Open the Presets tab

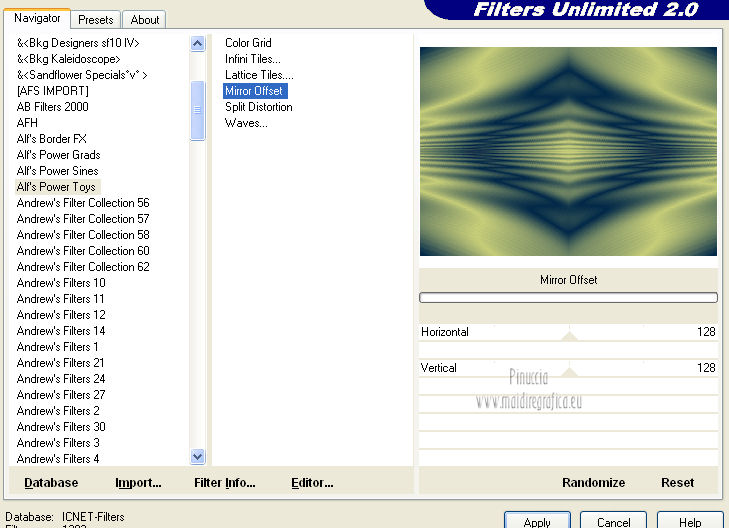click(96, 20)
